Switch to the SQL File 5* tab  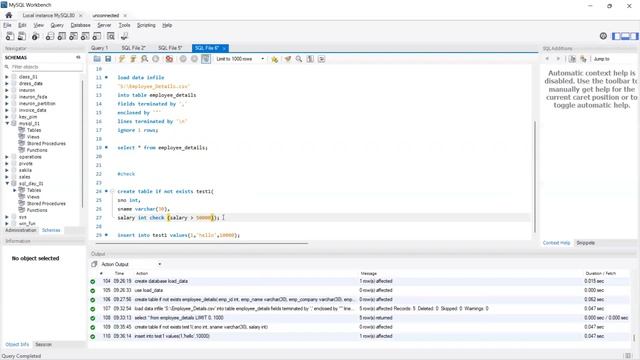170,48
